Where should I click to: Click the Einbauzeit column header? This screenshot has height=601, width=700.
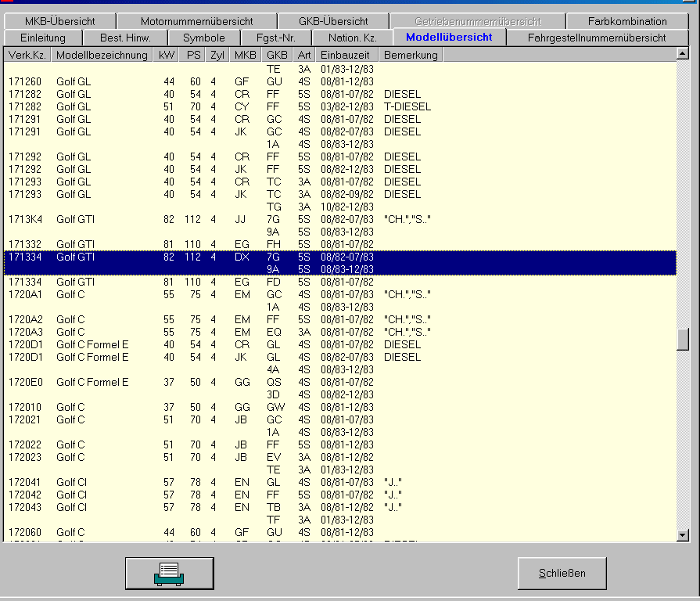click(347, 55)
